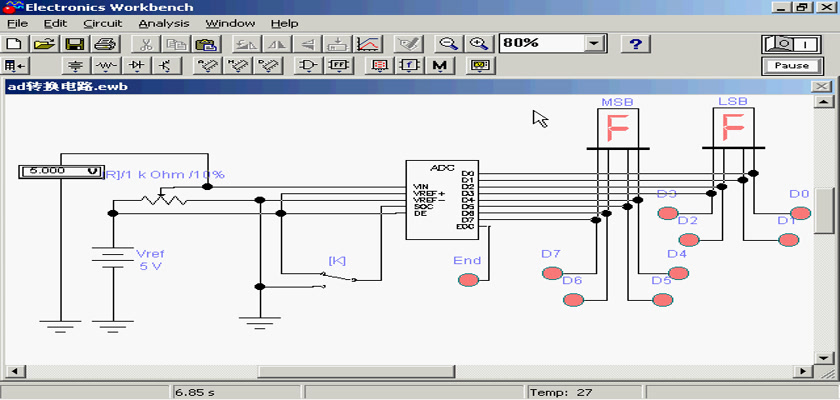The width and height of the screenshot is (840, 400).
Task: Close the ad转换电路.ewb circuit window
Action: [x=820, y=87]
